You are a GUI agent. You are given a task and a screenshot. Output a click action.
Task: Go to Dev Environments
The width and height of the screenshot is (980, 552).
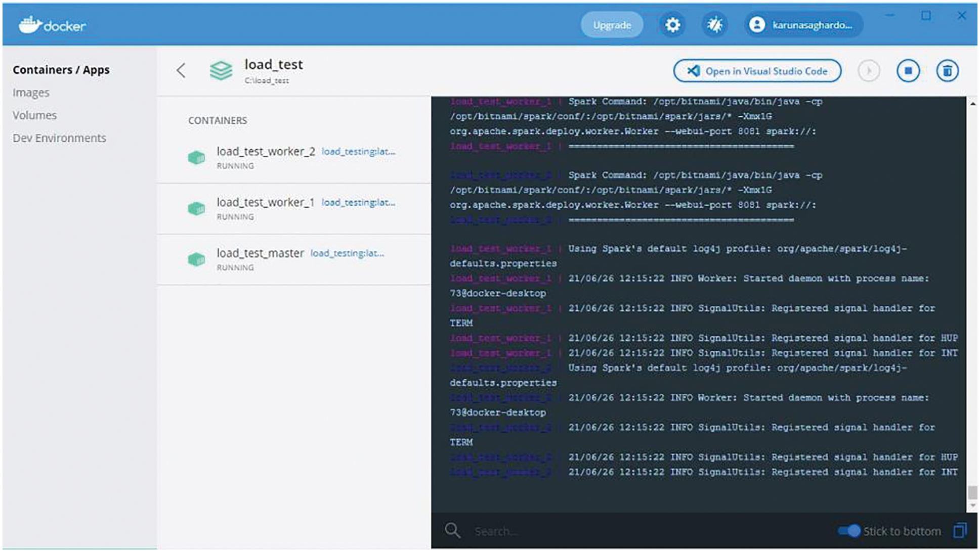tap(59, 138)
